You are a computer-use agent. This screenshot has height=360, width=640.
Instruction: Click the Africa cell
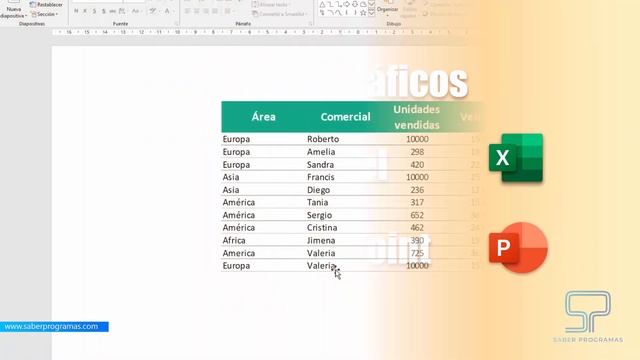[x=234, y=240]
